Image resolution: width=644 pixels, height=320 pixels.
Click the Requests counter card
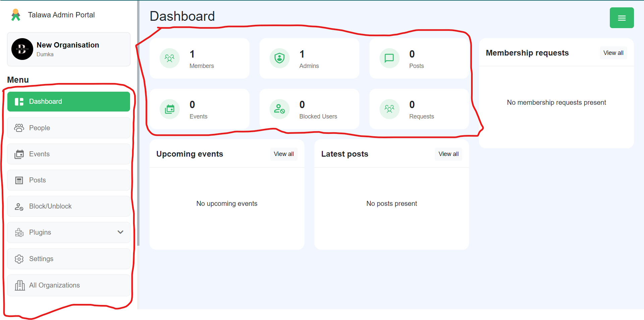point(419,109)
